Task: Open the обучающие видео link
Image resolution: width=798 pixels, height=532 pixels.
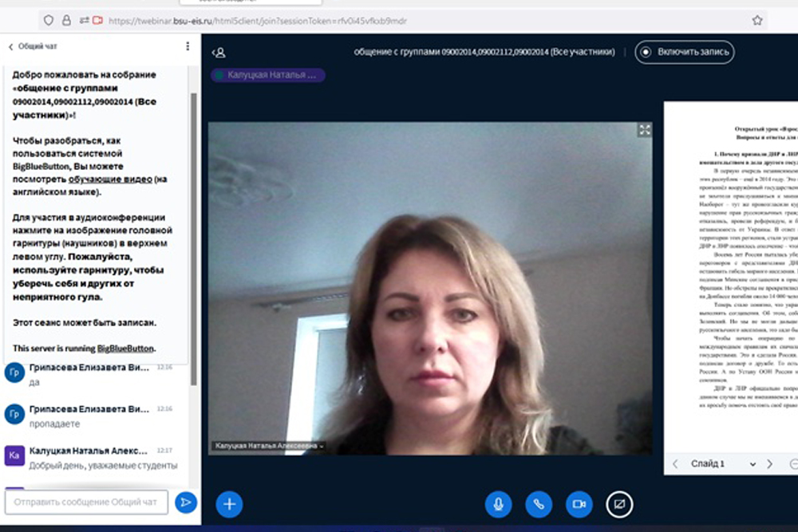Action: [x=110, y=179]
